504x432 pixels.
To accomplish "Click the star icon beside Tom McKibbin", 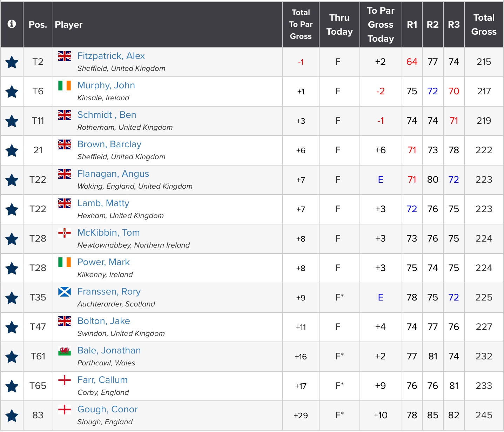I will [x=12, y=239].
